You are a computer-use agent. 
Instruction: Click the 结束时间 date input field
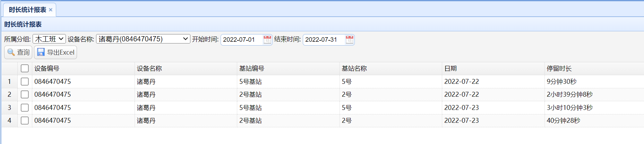click(x=324, y=40)
